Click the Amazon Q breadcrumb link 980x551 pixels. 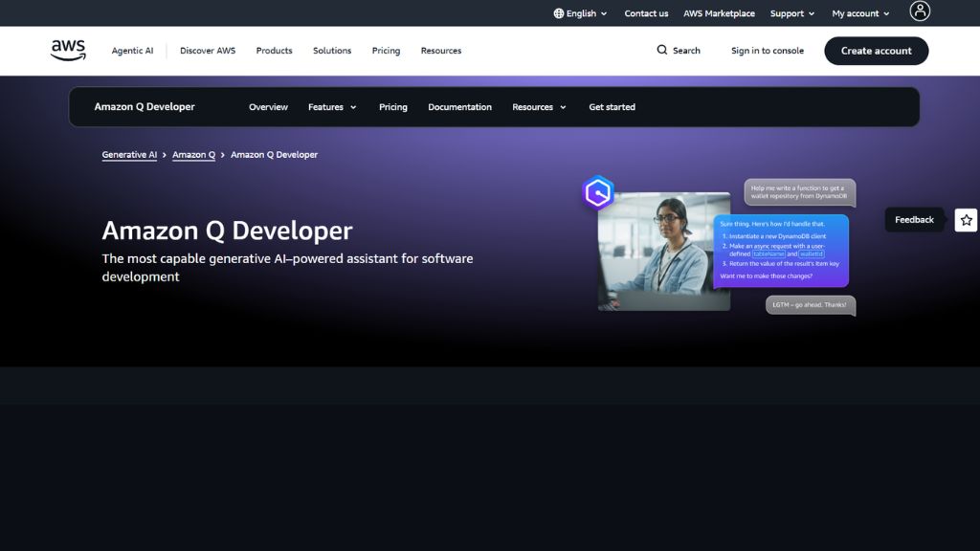click(193, 154)
